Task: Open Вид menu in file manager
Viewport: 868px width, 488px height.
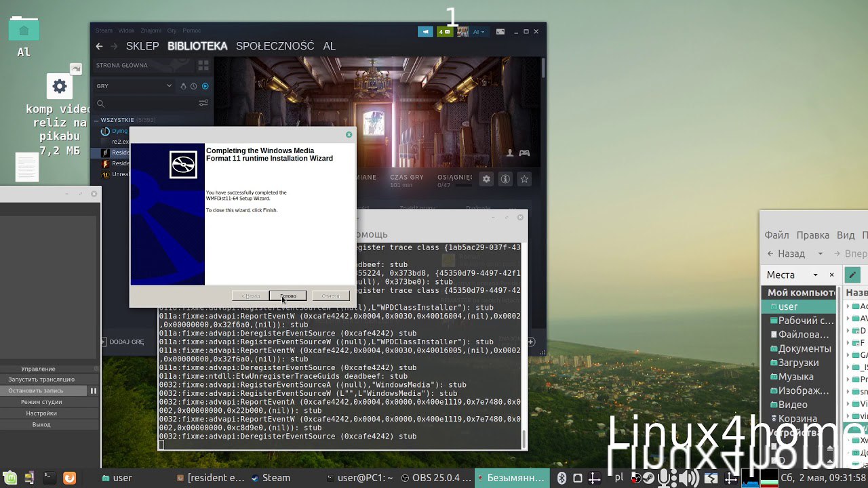Action: coord(846,235)
